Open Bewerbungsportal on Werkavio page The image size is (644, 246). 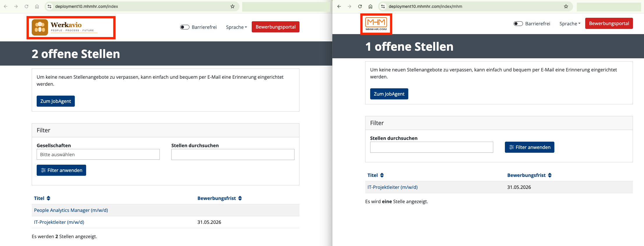pos(276,27)
